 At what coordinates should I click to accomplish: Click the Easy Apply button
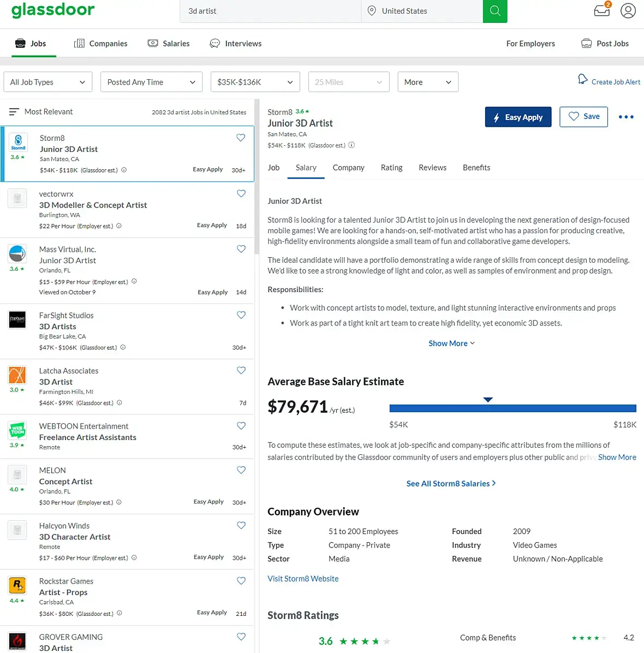[x=518, y=117]
